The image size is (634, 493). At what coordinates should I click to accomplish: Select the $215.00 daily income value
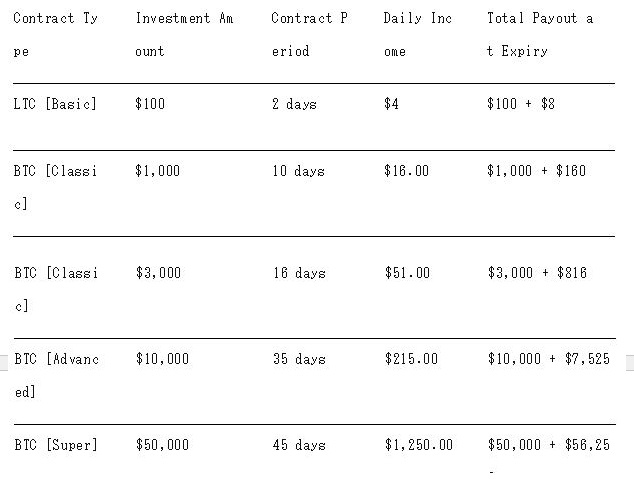(410, 359)
